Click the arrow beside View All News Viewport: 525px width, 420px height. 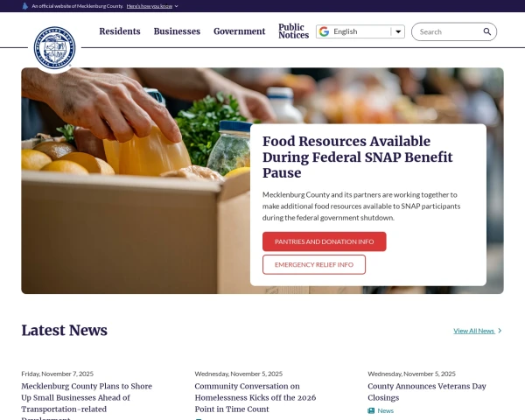pos(500,331)
